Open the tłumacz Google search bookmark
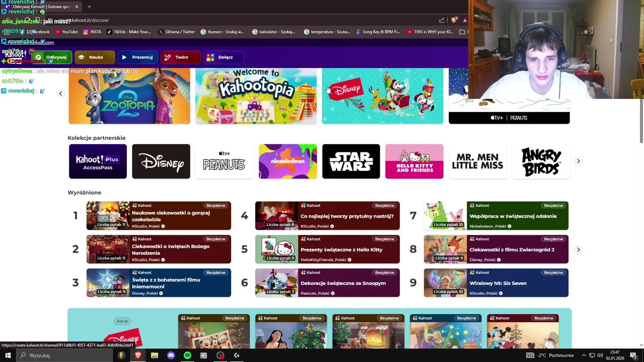The width and height of the screenshot is (644, 362). 222,32
